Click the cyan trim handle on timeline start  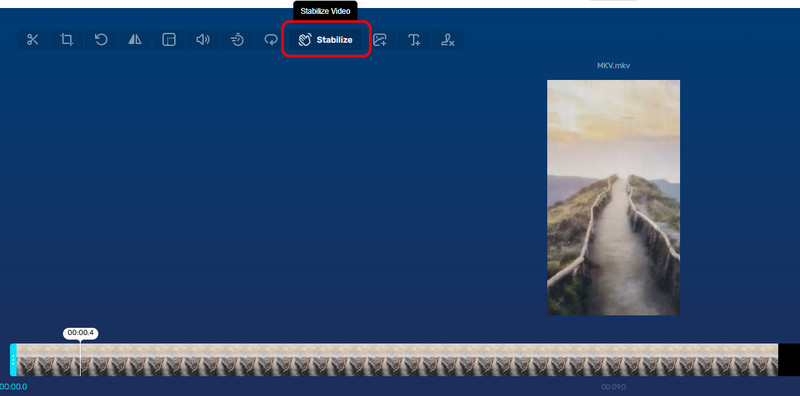click(13, 360)
